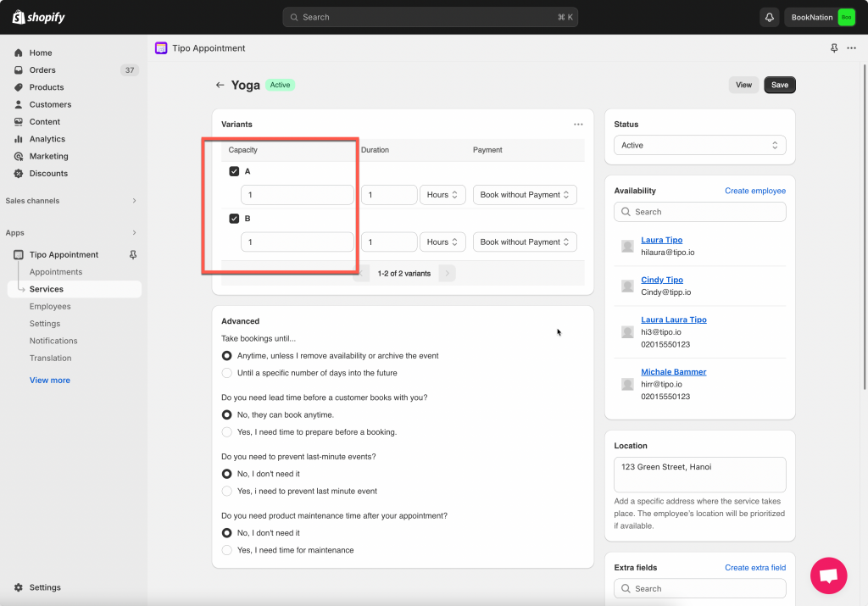Select 'Yes, I need time for maintenance'
This screenshot has width=868, height=606.
pos(226,550)
